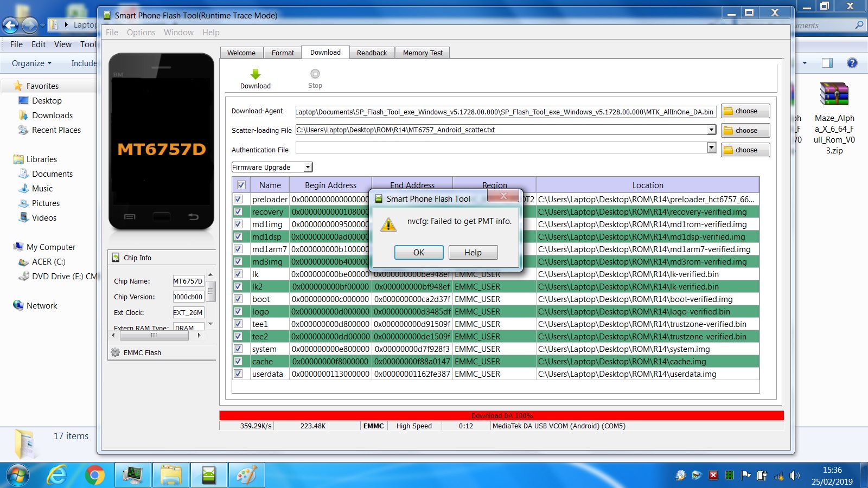Expand the Authentication File dropdown
Screen dimensions: 868x488
[x=711, y=147]
